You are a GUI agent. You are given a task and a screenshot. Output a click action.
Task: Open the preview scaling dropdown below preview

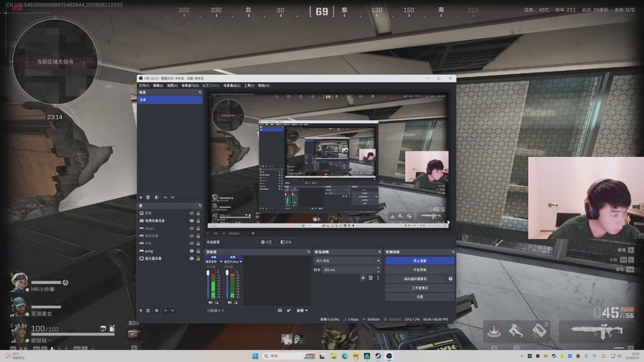coord(253,233)
